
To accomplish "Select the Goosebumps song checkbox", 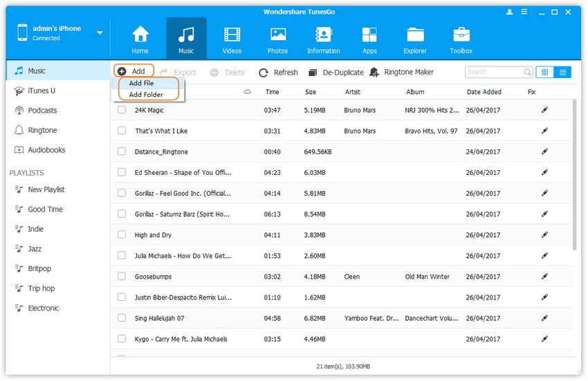I will tap(122, 277).
